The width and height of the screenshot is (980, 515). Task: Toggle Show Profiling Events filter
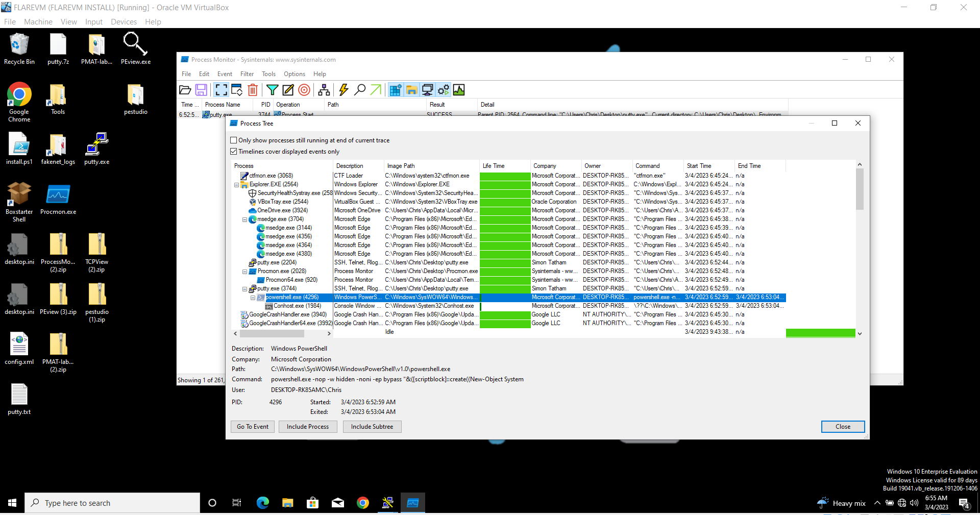coord(459,90)
